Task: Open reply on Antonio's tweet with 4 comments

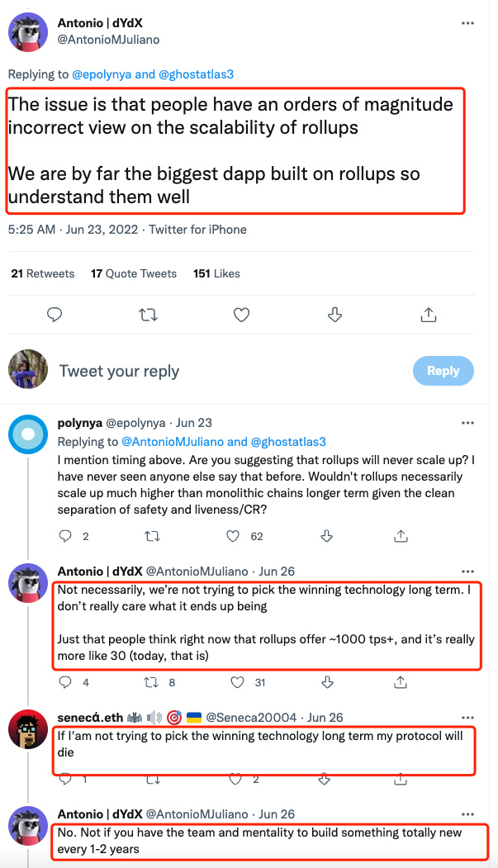Action: pyautogui.click(x=67, y=682)
